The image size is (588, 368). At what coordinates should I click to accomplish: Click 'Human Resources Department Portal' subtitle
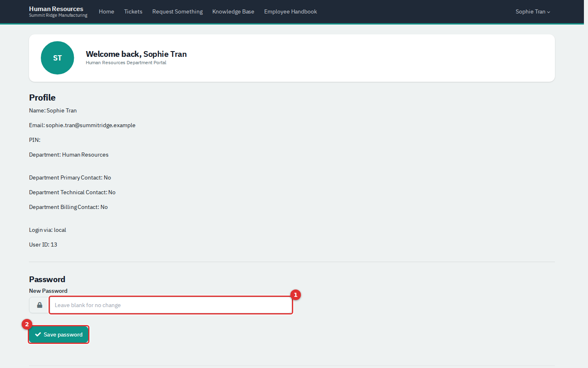(126, 63)
